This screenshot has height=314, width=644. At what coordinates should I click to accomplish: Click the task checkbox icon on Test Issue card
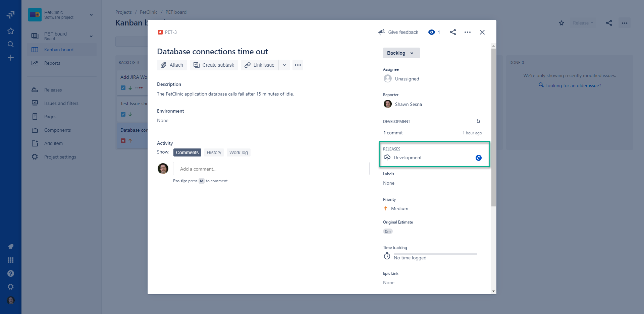[x=123, y=114]
